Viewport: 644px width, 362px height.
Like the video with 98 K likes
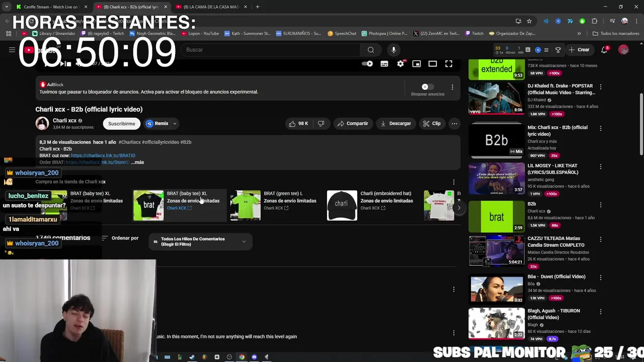tap(298, 124)
